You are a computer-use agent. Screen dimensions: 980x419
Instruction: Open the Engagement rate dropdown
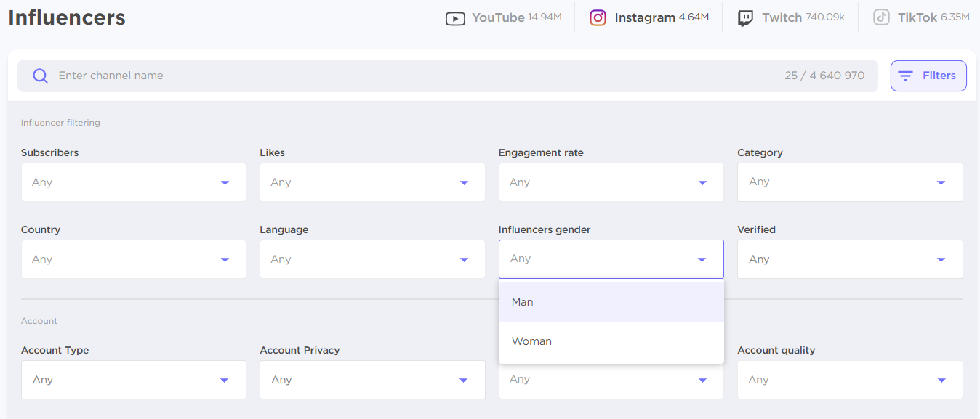click(611, 182)
